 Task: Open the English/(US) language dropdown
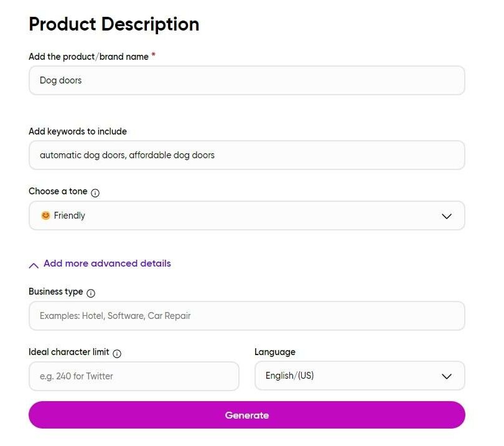coord(360,376)
